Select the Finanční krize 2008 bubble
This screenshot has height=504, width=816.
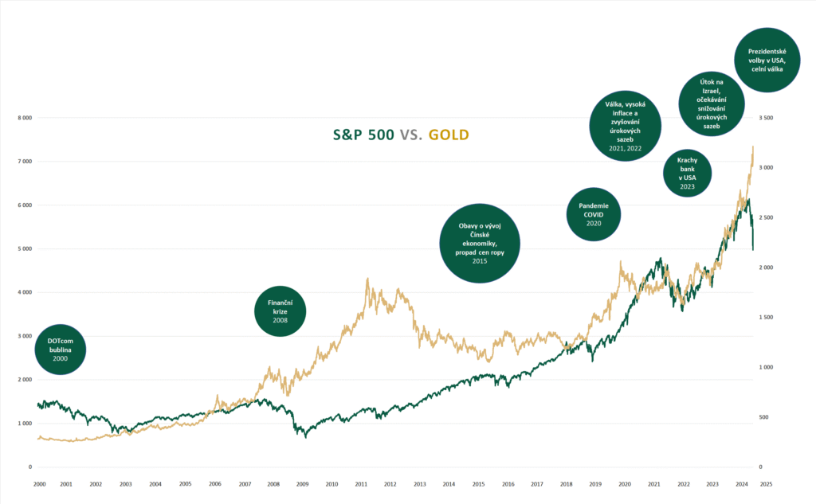click(280, 311)
